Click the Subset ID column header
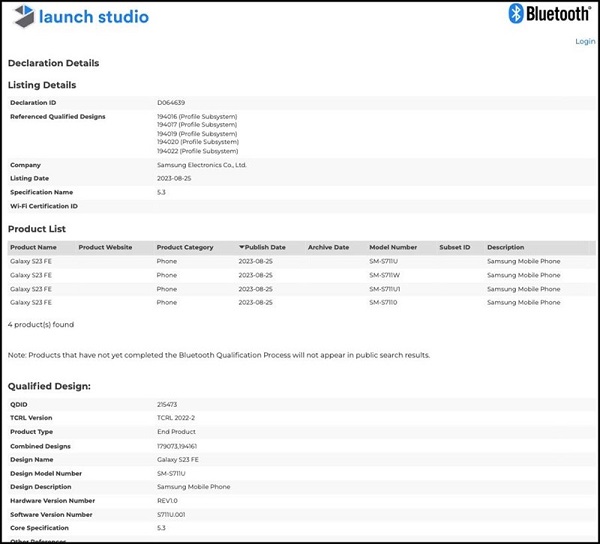600x544 pixels. click(x=454, y=247)
